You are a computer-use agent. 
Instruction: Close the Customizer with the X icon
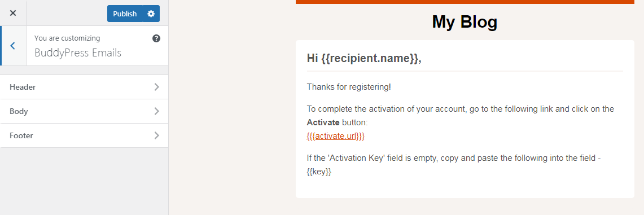tap(13, 13)
